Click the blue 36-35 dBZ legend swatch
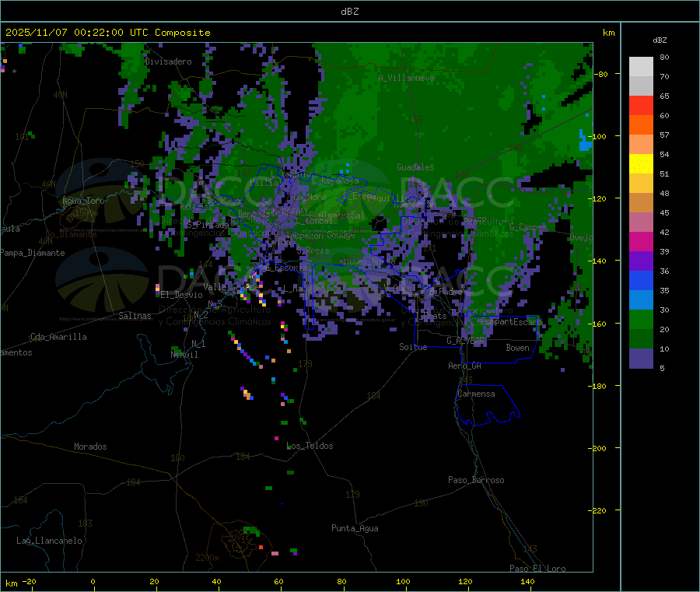 (x=641, y=280)
